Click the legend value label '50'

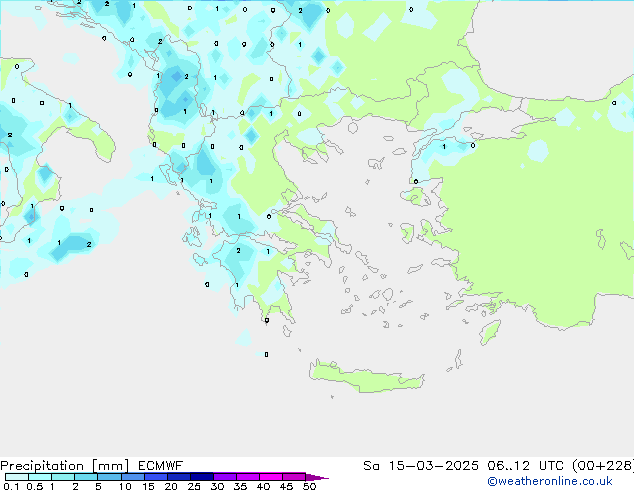(309, 486)
